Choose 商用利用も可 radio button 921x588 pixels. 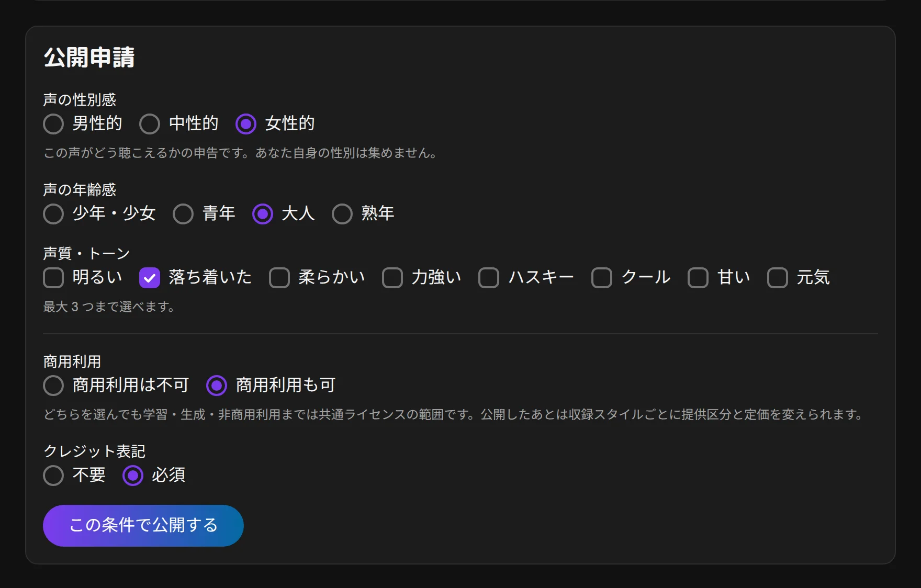pyautogui.click(x=217, y=386)
